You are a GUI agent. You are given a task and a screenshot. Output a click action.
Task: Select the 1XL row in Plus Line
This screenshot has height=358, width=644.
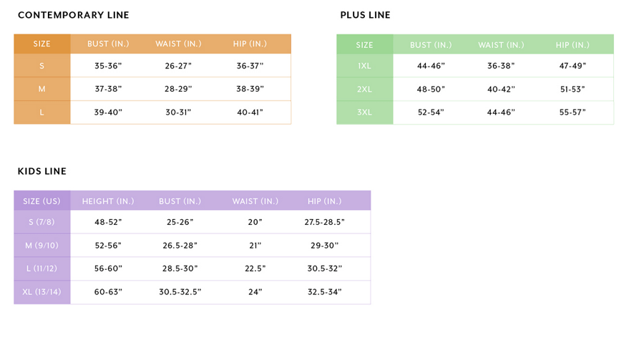[364, 66]
